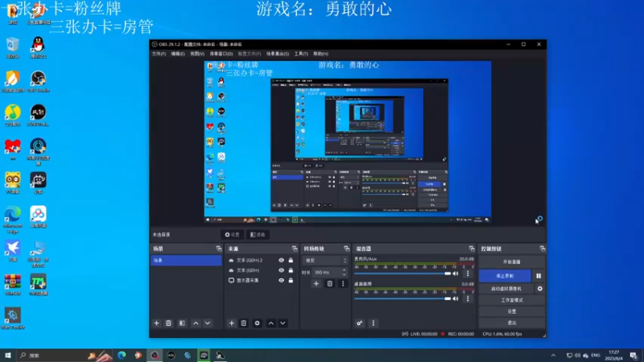Remove selected source with trash icon
Viewport: 644px width, 362px height.
coord(244,323)
